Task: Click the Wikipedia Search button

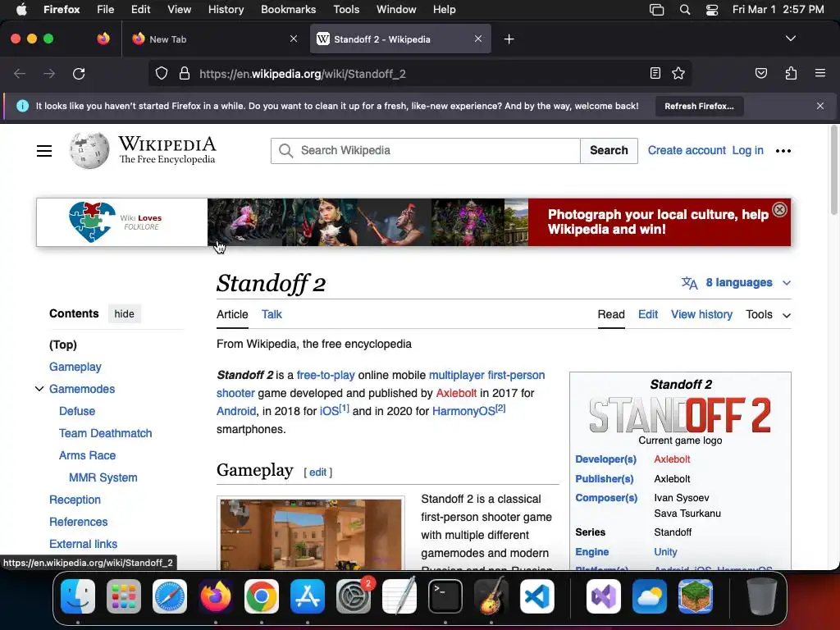Action: coord(609,151)
